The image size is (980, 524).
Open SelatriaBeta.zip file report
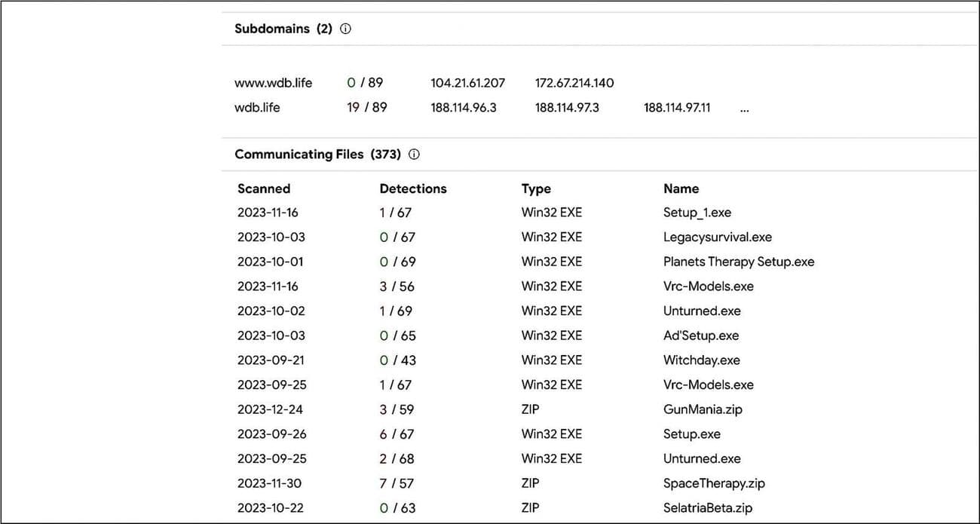pyautogui.click(x=708, y=508)
